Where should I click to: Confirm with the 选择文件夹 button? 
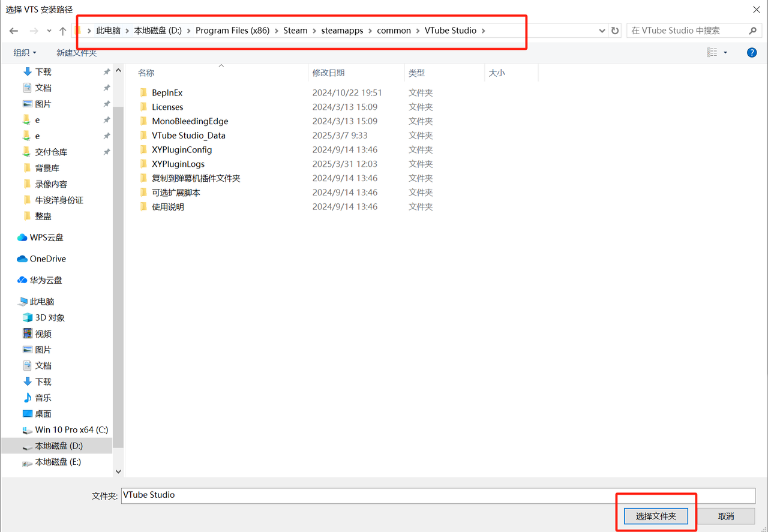coord(656,516)
